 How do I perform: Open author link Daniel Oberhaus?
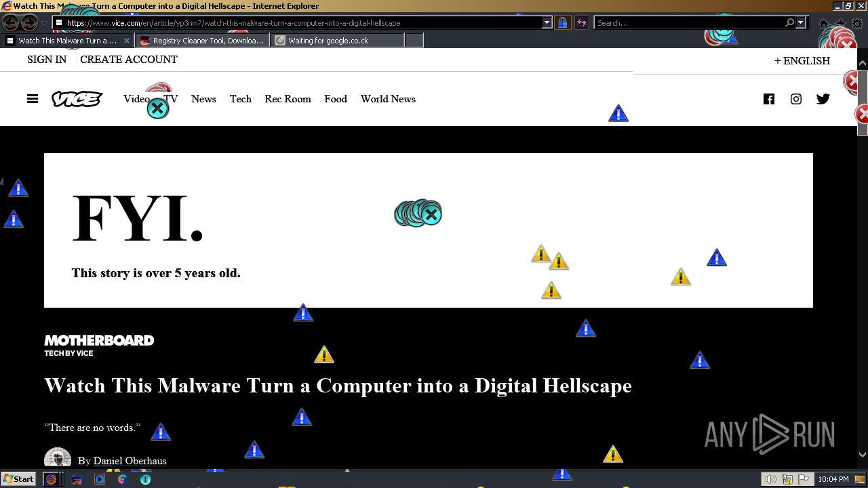[130, 461]
